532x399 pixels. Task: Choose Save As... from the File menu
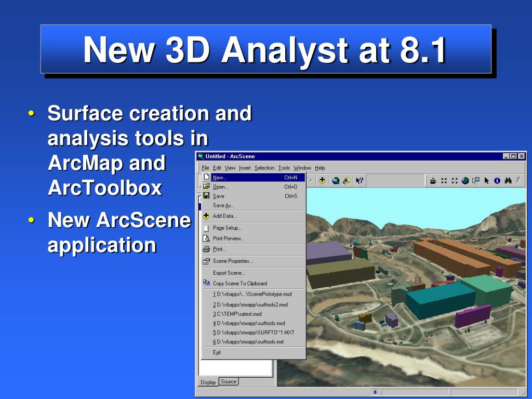[254, 205]
